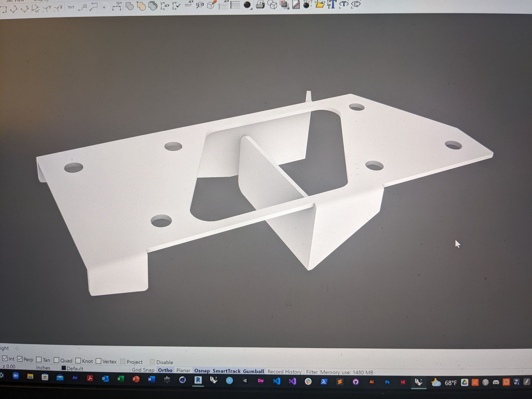
Task: Click the leader arrow annotation tool
Action: click(94, 7)
